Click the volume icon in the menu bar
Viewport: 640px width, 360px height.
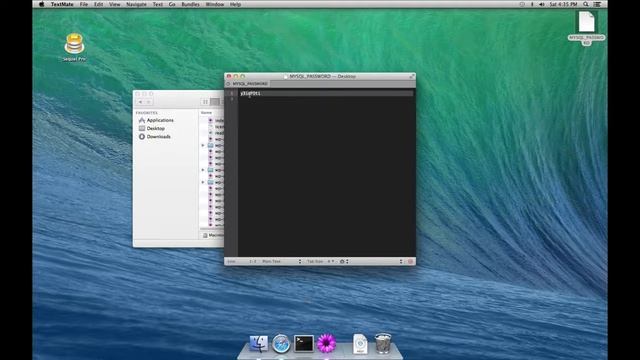542,4
